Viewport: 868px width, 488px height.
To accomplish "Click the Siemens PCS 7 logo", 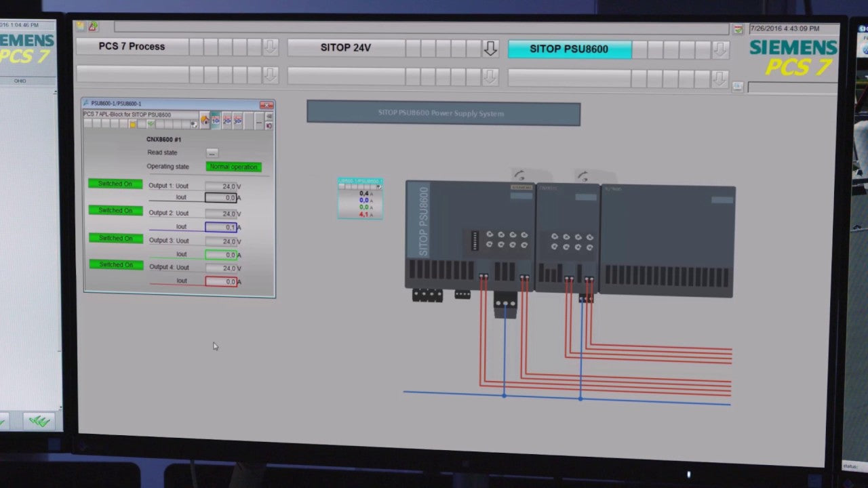I will tap(793, 56).
